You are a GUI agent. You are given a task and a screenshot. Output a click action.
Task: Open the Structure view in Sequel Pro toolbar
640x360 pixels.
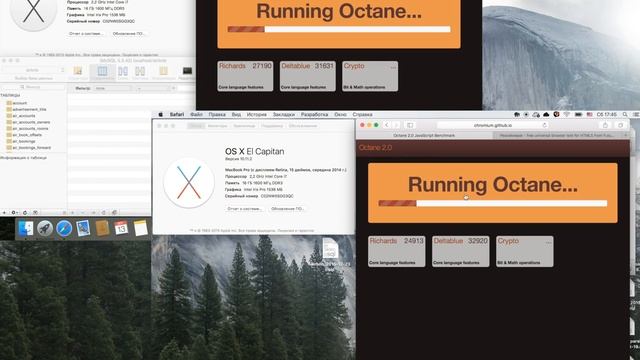pos(78,73)
